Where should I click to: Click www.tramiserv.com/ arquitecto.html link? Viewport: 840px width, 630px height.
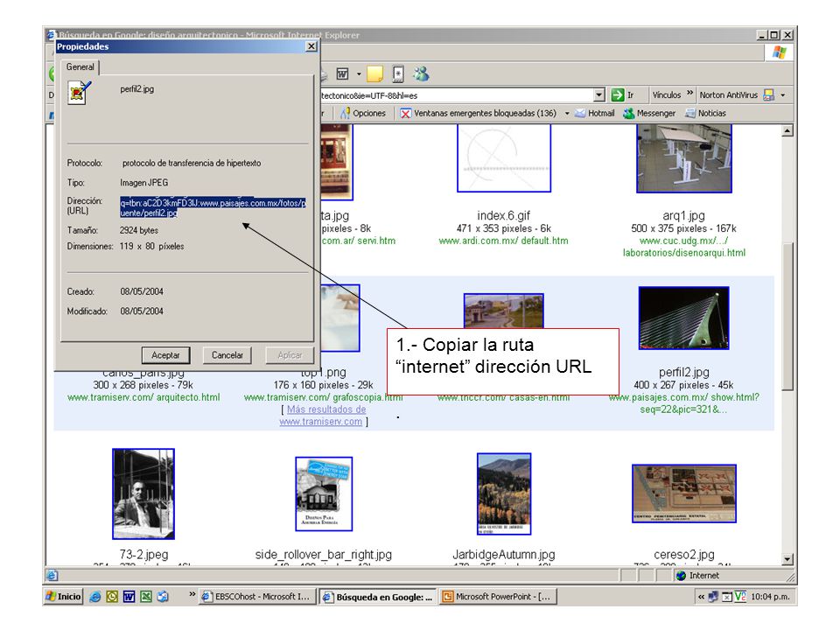tap(143, 397)
